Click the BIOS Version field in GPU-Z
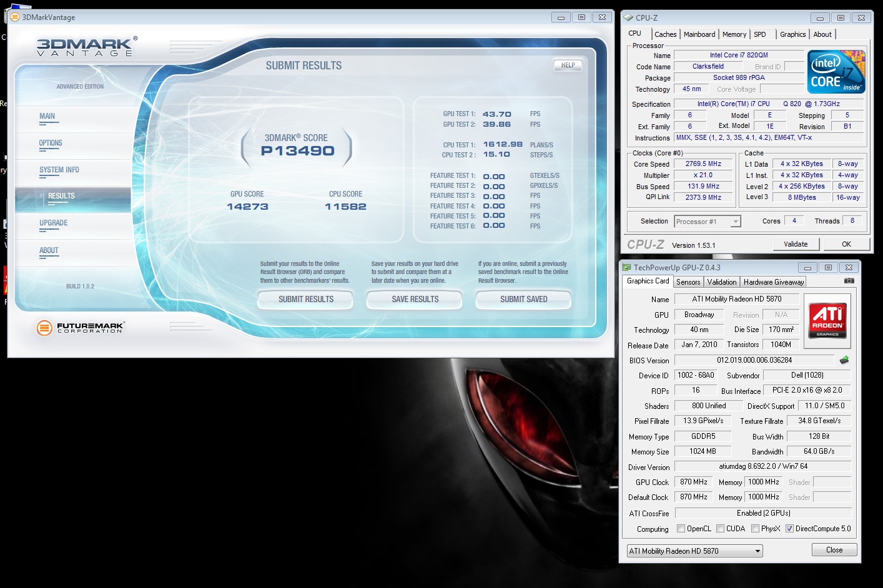 (754, 360)
